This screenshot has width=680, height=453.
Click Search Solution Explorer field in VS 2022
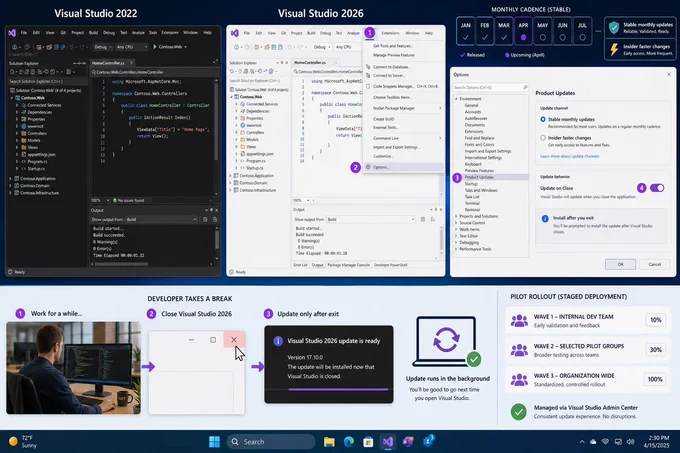tap(48, 81)
